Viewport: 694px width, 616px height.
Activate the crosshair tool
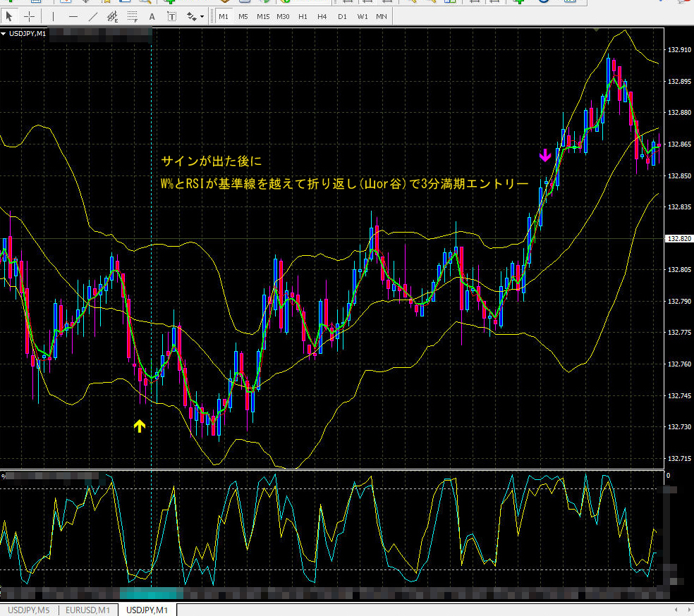pyautogui.click(x=29, y=17)
